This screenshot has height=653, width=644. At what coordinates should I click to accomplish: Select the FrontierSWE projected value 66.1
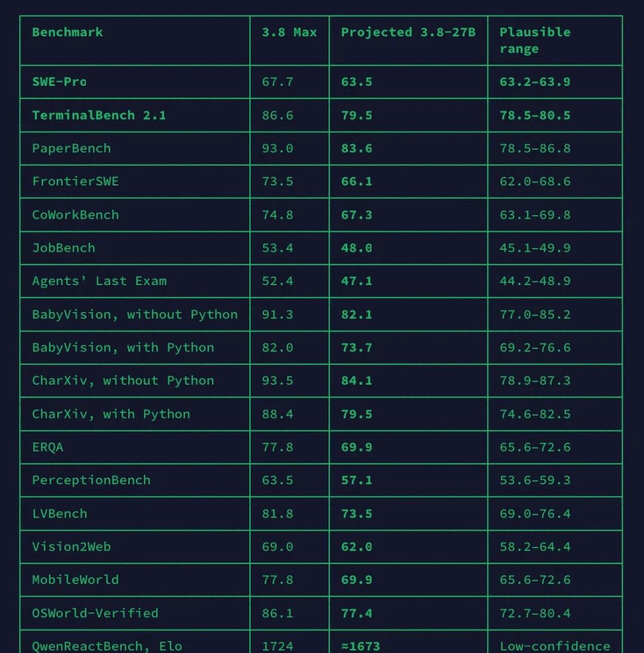click(x=357, y=181)
